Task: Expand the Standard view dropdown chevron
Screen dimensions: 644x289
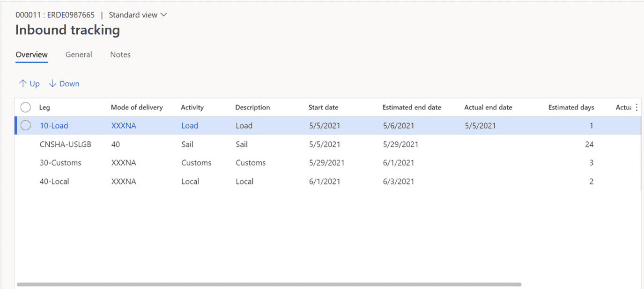Action: point(163,15)
